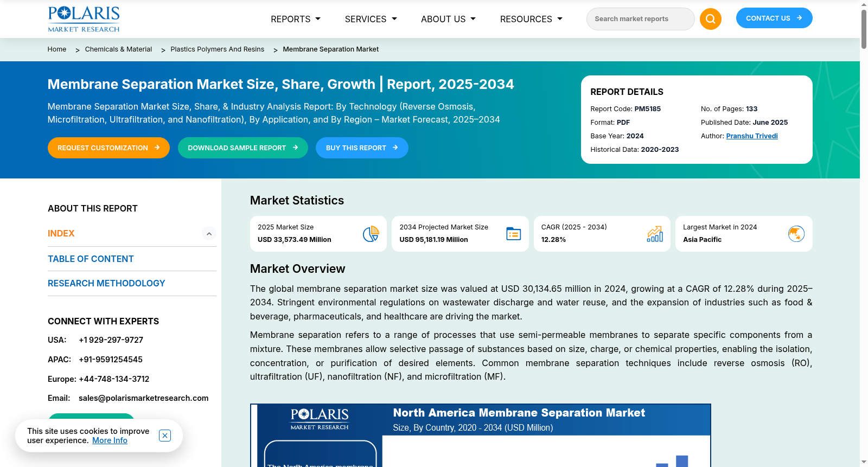Click the USD 33,573.49 Million value
Image resolution: width=868 pixels, height=467 pixels.
(x=294, y=240)
